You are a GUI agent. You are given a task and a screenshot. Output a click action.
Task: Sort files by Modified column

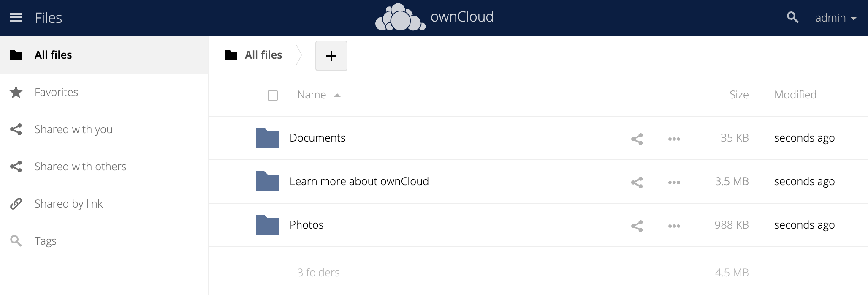(x=795, y=95)
